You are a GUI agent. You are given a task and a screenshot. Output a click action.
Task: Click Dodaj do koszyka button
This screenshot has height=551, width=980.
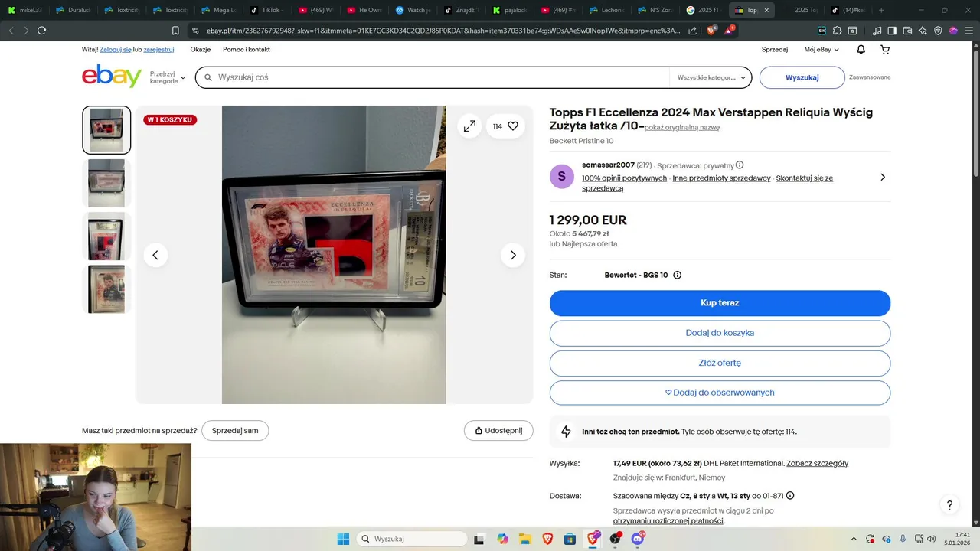click(720, 333)
